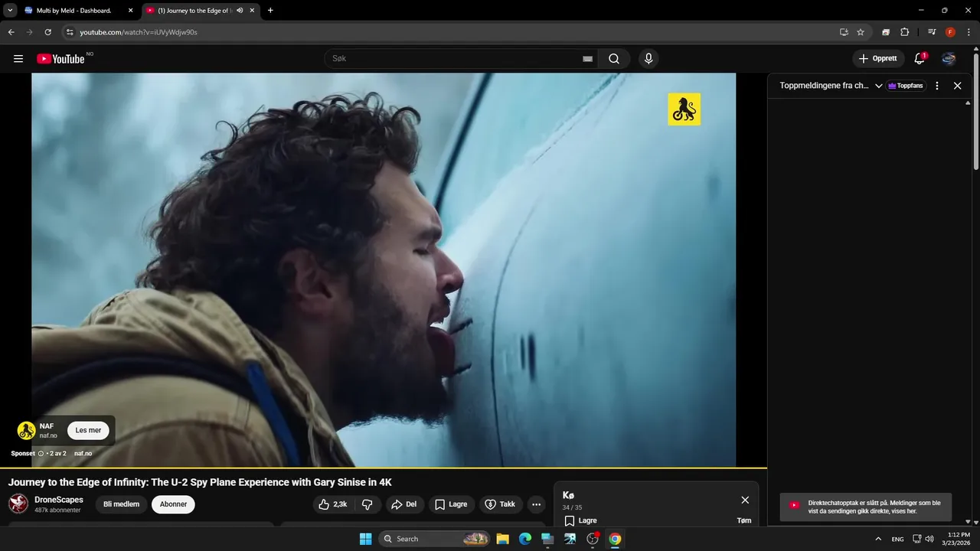Click the NAF advertiser avatar in the ad card

click(x=27, y=430)
